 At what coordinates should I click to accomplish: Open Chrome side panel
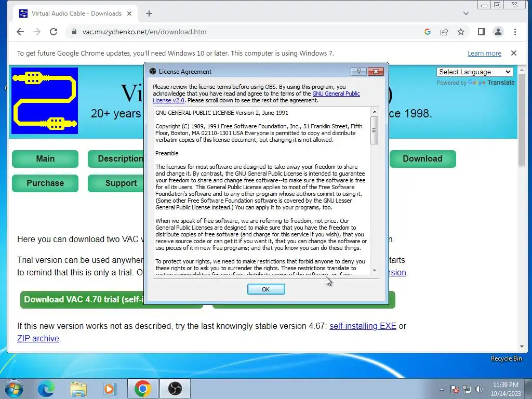coord(482,32)
